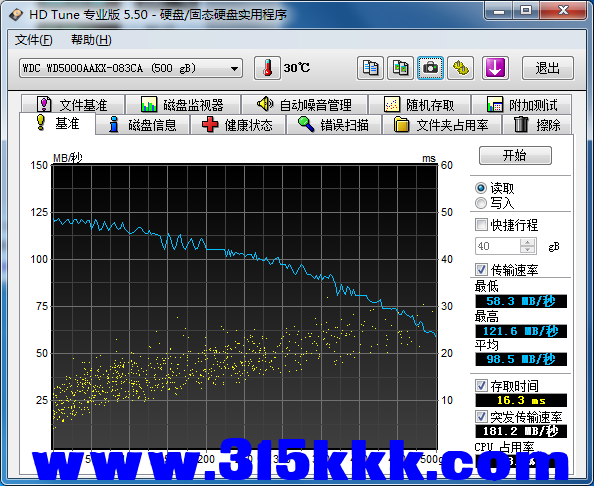594x486 pixels.
Task: Click the access time value 16.3 ms
Action: [521, 400]
